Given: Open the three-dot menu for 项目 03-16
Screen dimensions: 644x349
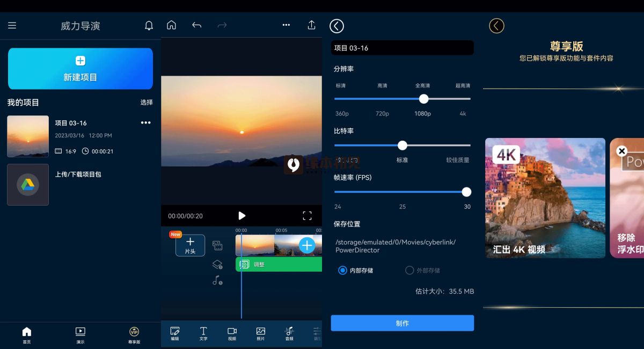Looking at the screenshot, I should pyautogui.click(x=145, y=123).
